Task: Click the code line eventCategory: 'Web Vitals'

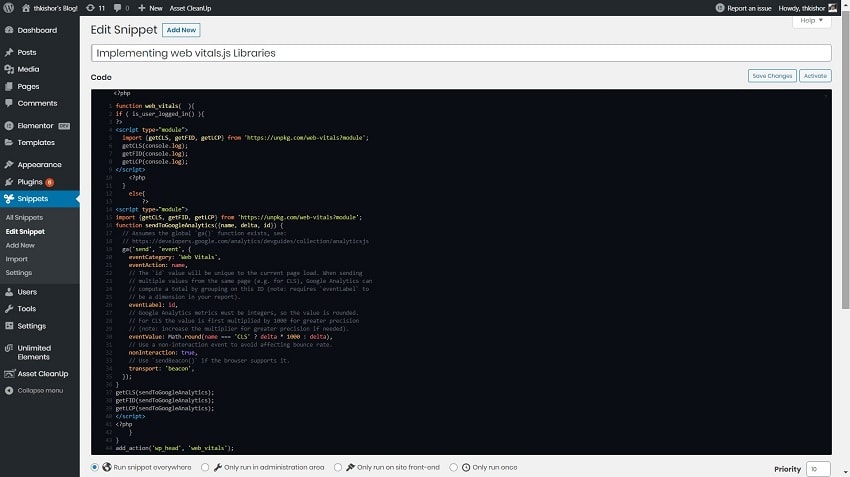Action: click(175, 257)
